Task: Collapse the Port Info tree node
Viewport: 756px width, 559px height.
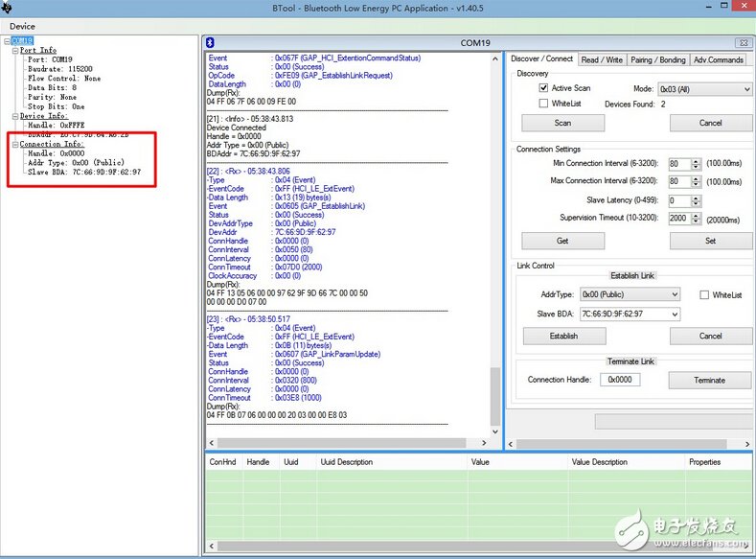Action: click(15, 50)
